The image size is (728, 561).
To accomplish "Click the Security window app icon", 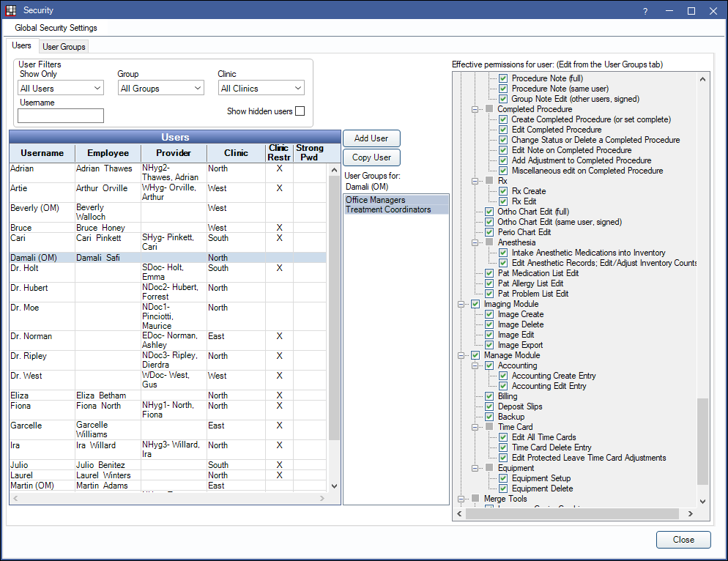I will [11, 11].
